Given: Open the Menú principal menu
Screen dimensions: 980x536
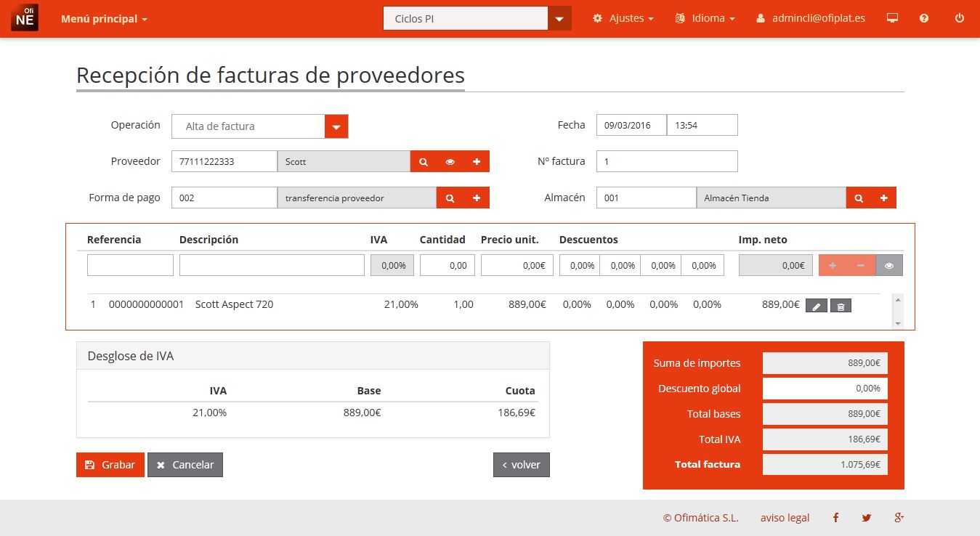Looking at the screenshot, I should [x=104, y=19].
